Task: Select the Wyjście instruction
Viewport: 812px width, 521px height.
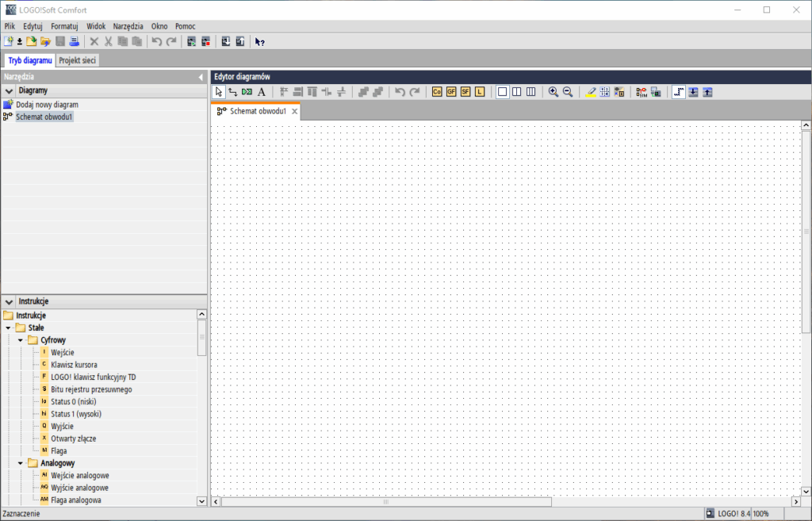Action: 62,427
